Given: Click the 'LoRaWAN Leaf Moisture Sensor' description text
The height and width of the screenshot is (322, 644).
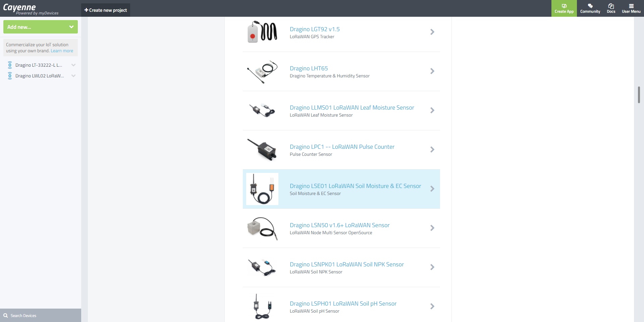Looking at the screenshot, I should pyautogui.click(x=321, y=115).
